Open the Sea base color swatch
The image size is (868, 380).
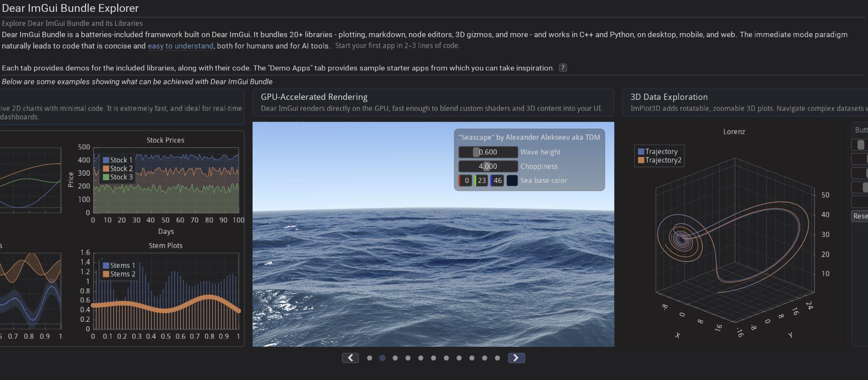(x=512, y=180)
